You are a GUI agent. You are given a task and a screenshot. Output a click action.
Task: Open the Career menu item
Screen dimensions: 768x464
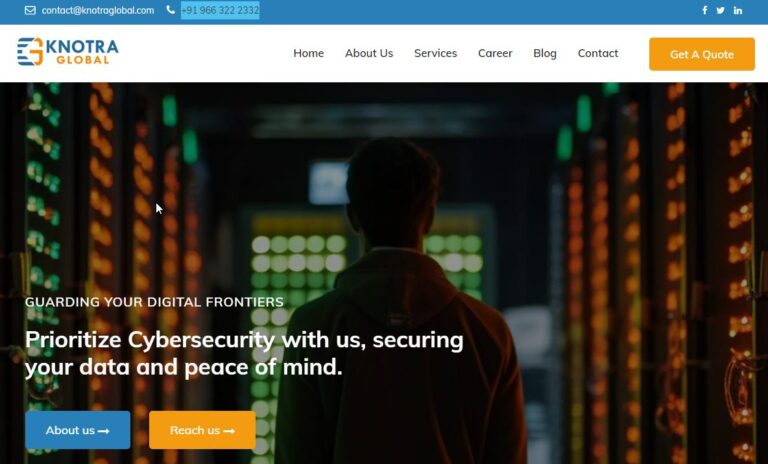(495, 53)
